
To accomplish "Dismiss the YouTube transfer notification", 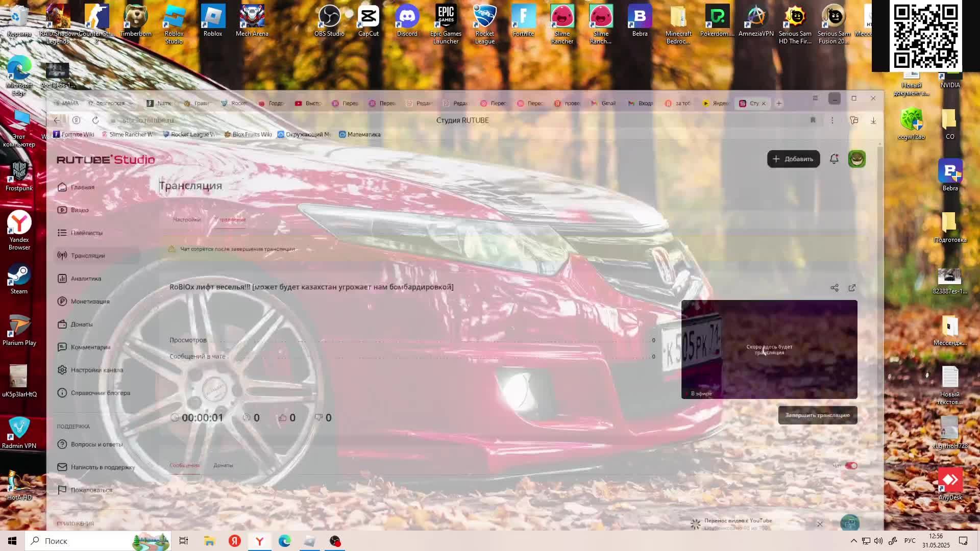I will coord(820,524).
